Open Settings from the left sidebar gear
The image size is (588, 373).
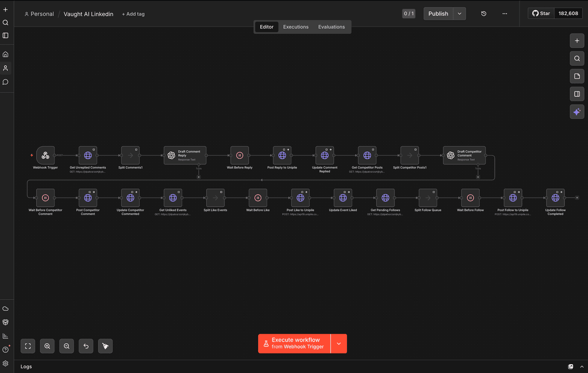click(5, 364)
